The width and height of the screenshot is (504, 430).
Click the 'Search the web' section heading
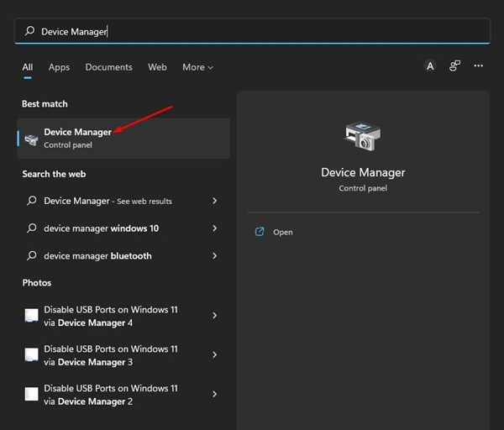54,174
